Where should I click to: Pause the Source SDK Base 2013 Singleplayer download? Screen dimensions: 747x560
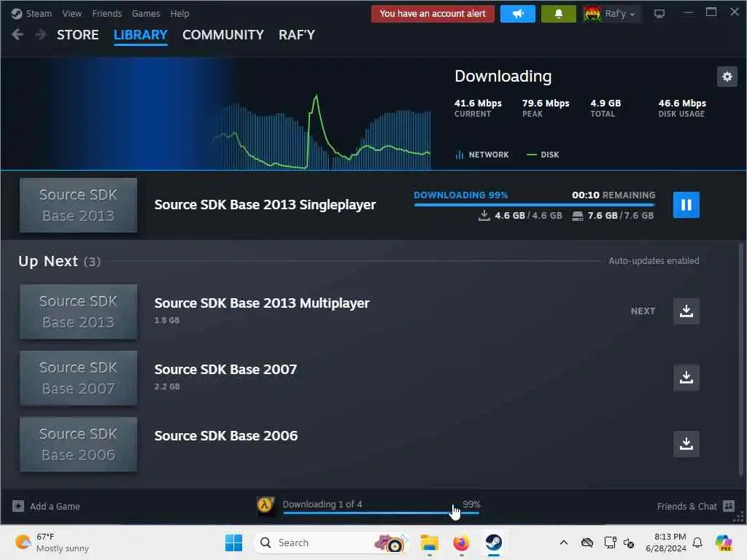pos(686,205)
